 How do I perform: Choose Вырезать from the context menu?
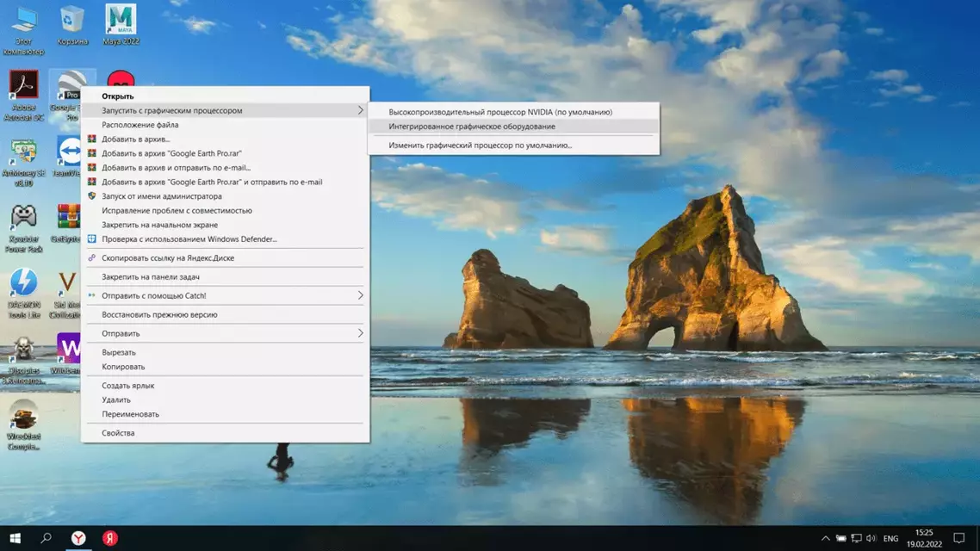(225, 352)
